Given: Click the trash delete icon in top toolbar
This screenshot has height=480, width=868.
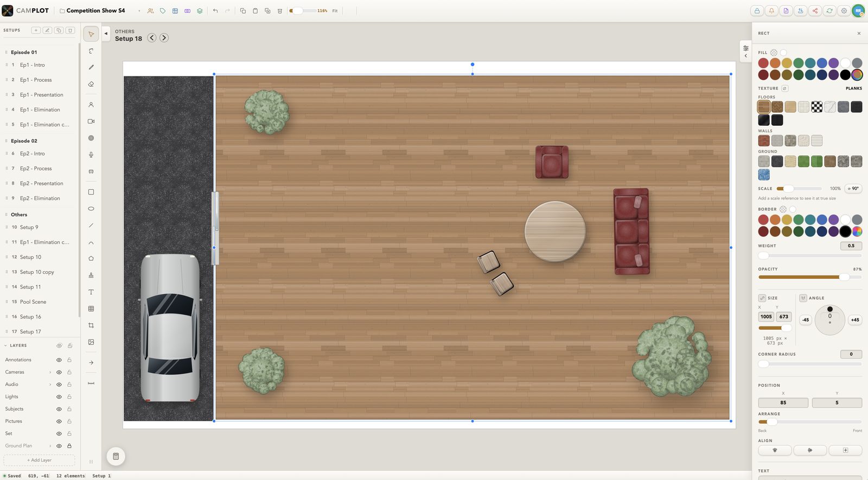Looking at the screenshot, I should [280, 11].
